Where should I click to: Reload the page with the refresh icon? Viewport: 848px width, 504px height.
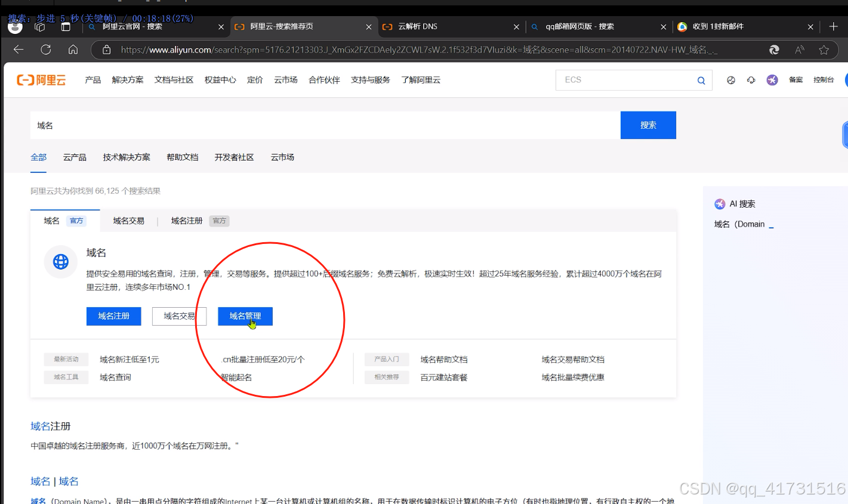46,50
